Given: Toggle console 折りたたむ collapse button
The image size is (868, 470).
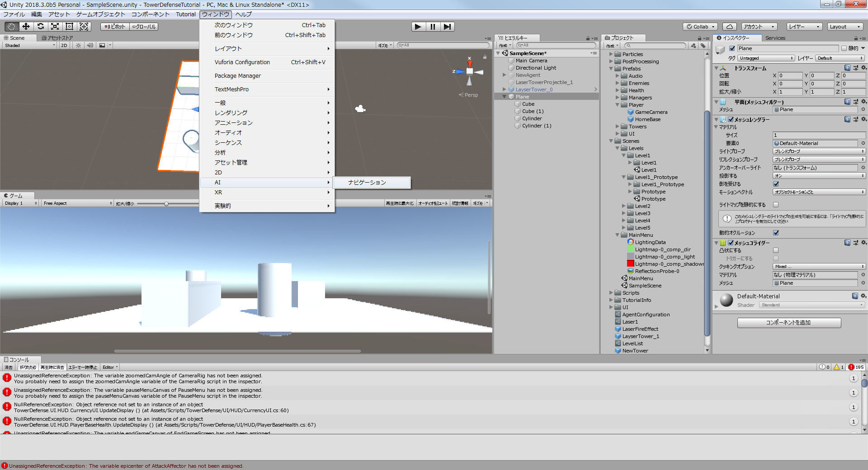Looking at the screenshot, I should click(x=28, y=367).
